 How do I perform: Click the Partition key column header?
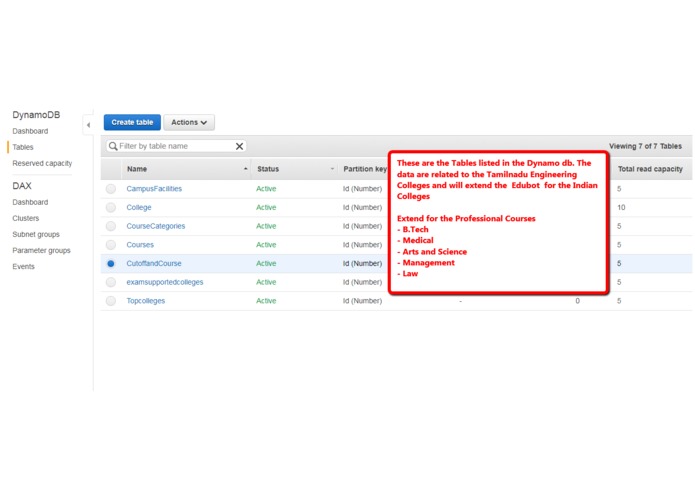365,169
